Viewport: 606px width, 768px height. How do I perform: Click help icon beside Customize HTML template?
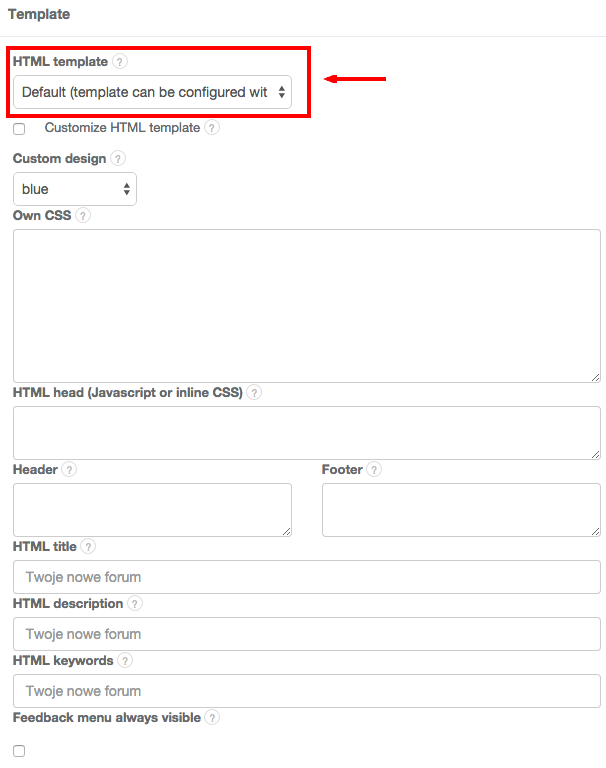click(211, 128)
